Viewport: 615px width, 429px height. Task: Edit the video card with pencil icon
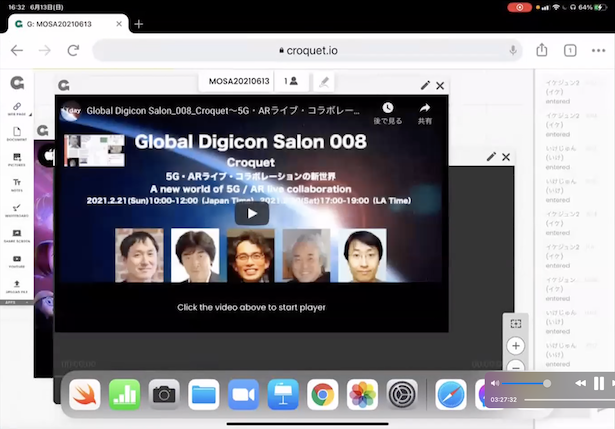coord(426,86)
